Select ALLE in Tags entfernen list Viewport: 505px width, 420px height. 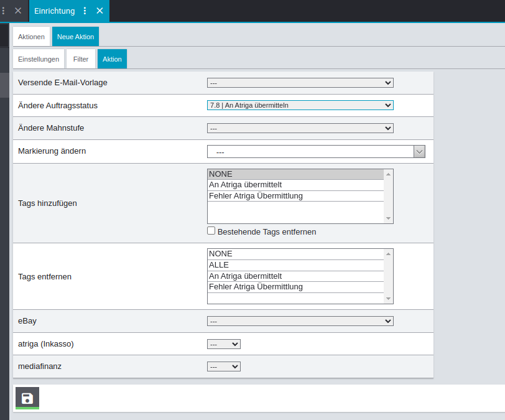(x=295, y=265)
